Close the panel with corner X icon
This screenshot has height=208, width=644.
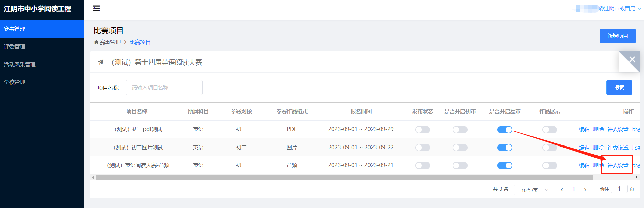632,59
